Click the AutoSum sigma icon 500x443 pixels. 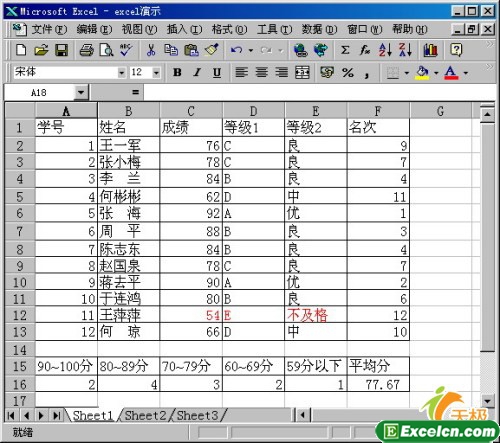click(x=345, y=50)
